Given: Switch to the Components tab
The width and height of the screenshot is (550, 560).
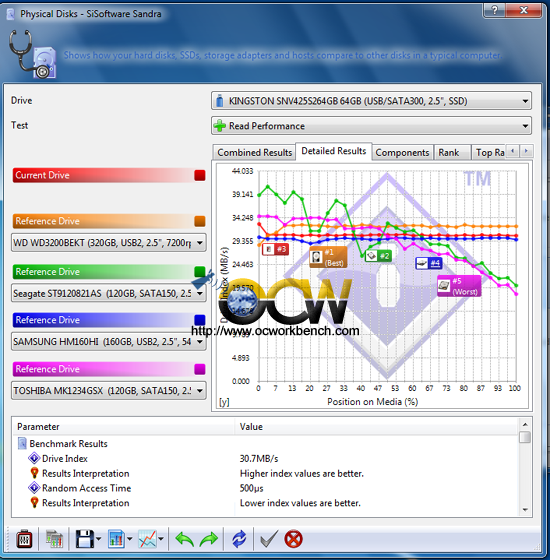Looking at the screenshot, I should point(402,152).
